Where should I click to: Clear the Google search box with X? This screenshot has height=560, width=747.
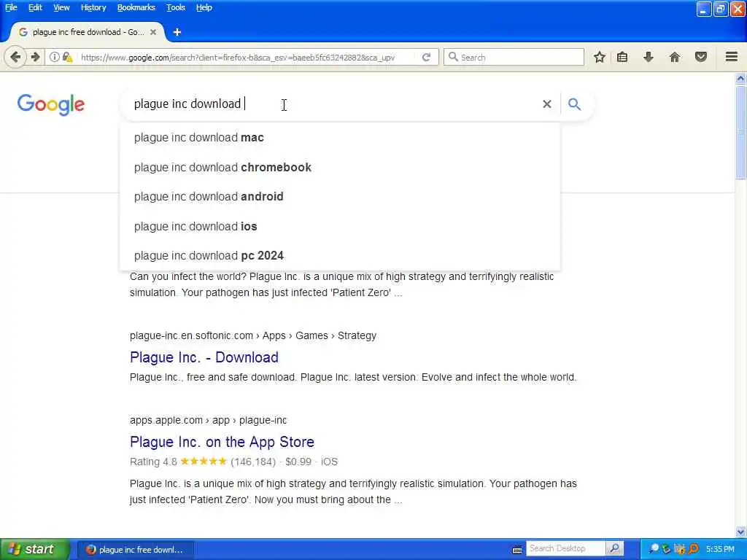pyautogui.click(x=547, y=104)
